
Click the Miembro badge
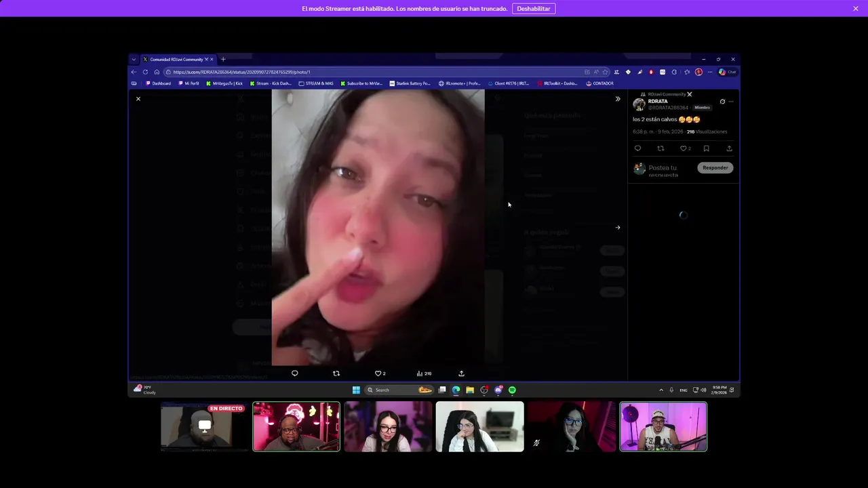tap(702, 108)
